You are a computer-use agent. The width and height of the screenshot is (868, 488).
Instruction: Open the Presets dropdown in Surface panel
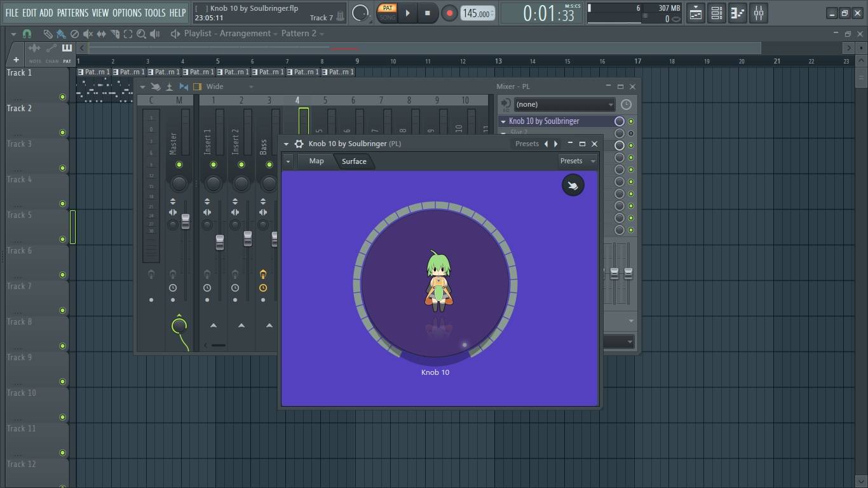point(577,161)
